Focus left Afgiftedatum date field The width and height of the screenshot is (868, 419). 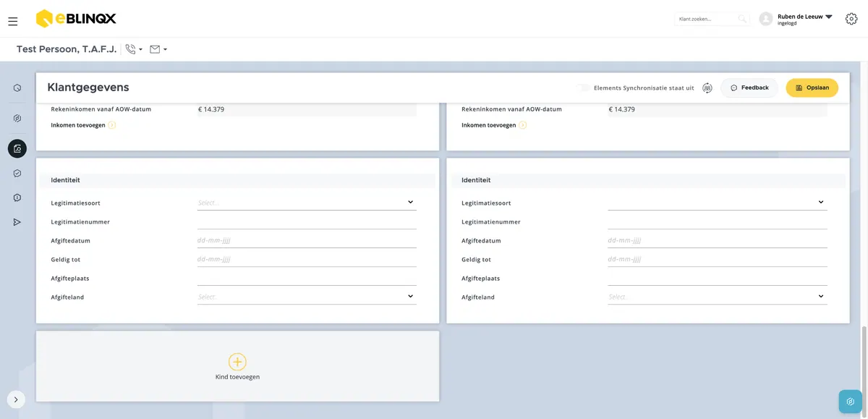click(x=307, y=240)
